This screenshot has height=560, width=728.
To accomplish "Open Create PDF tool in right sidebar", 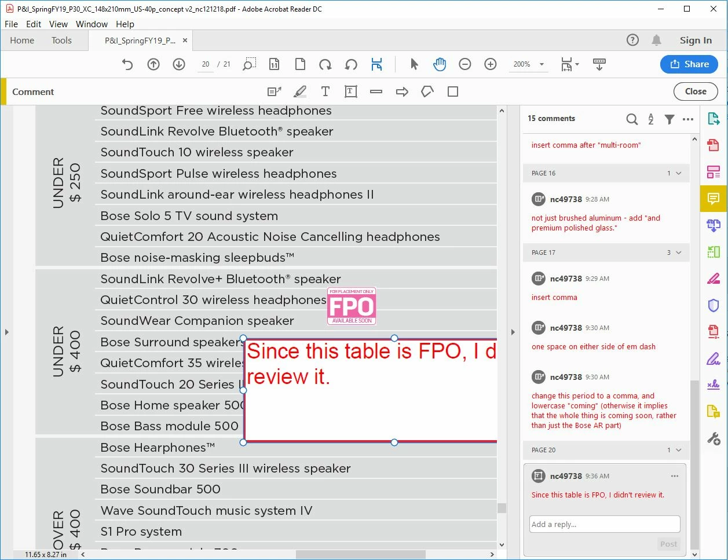I will [714, 145].
